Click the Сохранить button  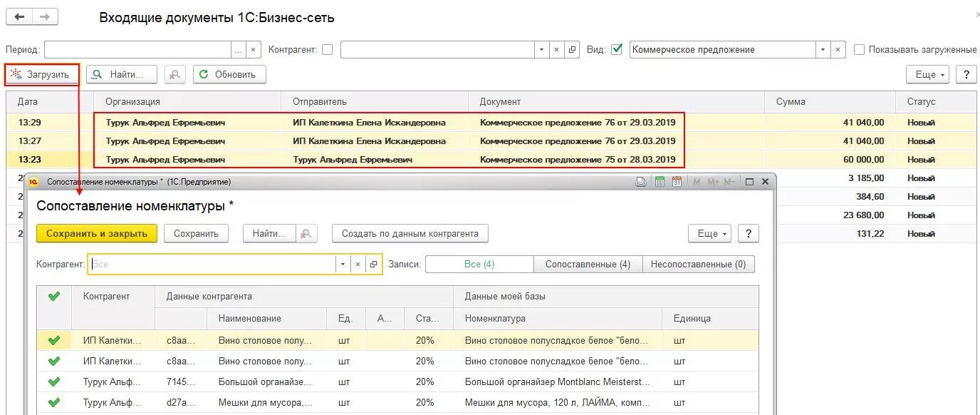[x=196, y=233]
